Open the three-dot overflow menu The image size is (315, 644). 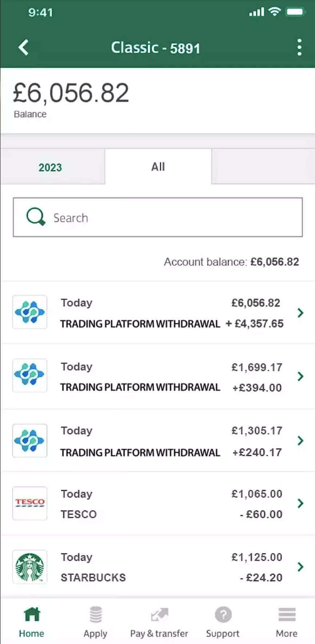pyautogui.click(x=299, y=47)
